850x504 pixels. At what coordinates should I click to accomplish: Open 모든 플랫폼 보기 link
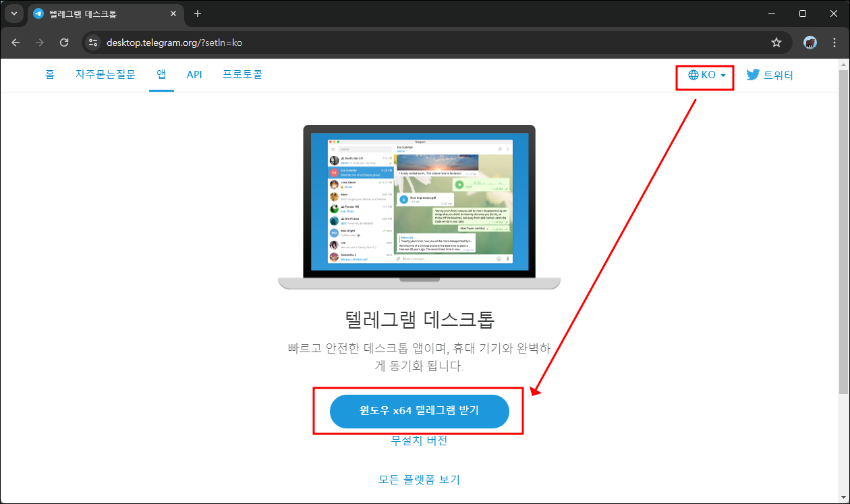(x=419, y=480)
